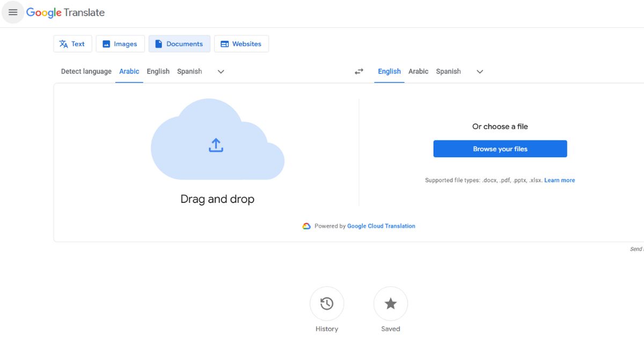Click the Google Translate logo
Image resolution: width=644 pixels, height=338 pixels.
pos(65,13)
